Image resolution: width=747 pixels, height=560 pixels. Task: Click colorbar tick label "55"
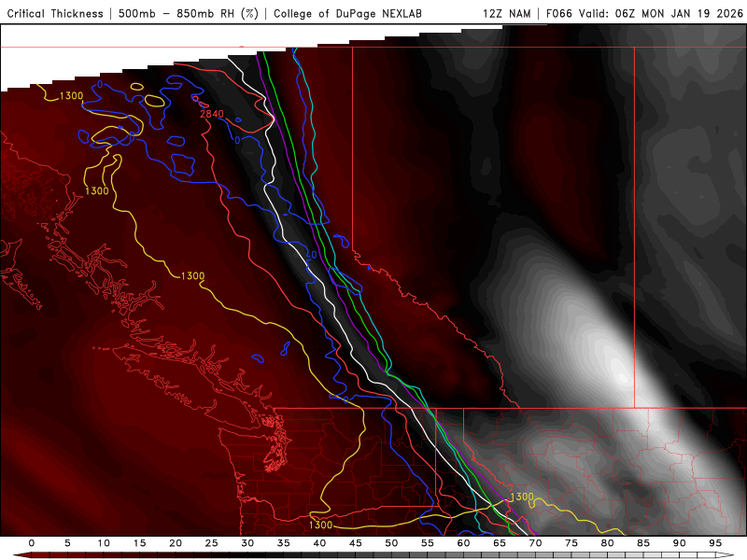428,543
